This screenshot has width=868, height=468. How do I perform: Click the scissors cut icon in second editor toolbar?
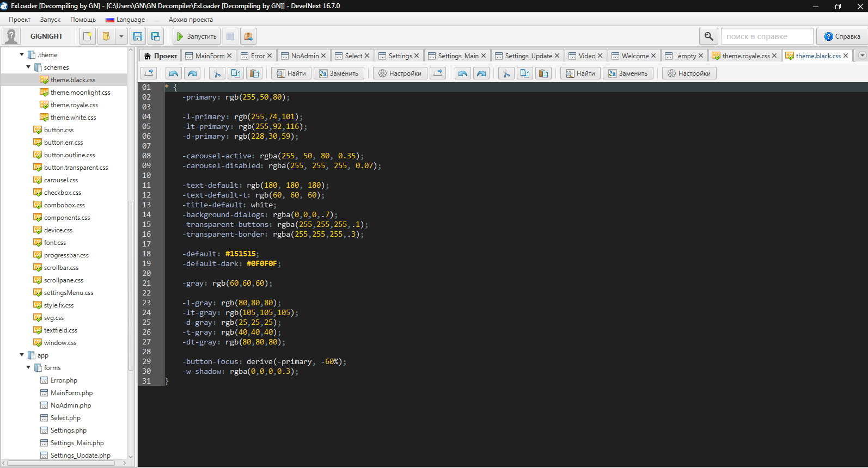point(506,73)
